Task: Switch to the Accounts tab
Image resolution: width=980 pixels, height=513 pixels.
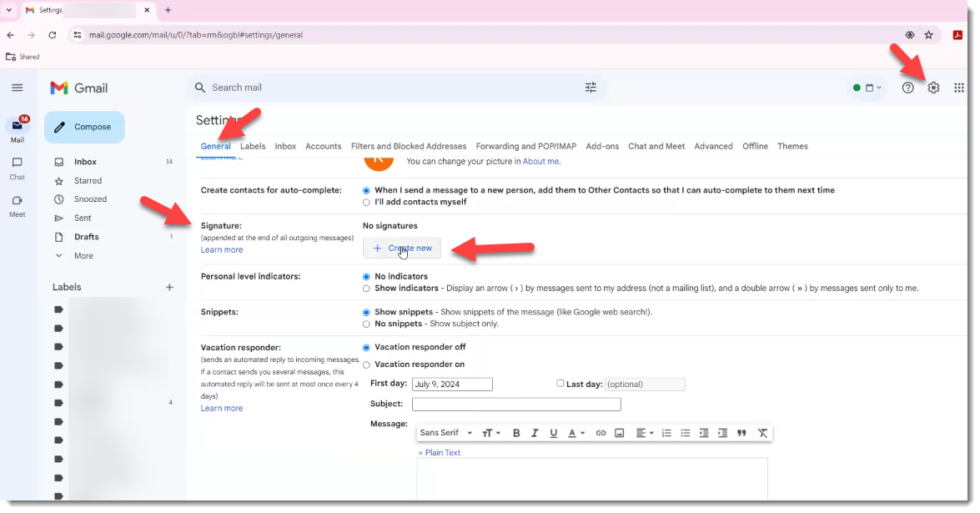Action: point(323,146)
